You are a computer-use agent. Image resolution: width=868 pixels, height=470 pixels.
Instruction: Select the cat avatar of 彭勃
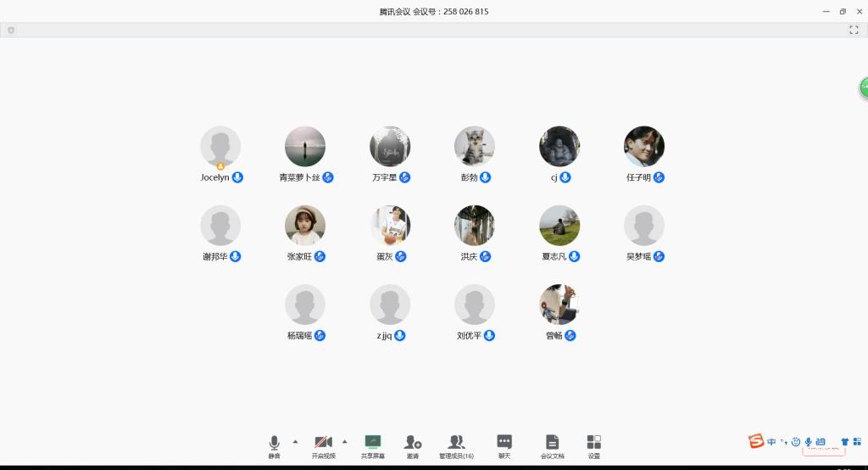pos(474,147)
